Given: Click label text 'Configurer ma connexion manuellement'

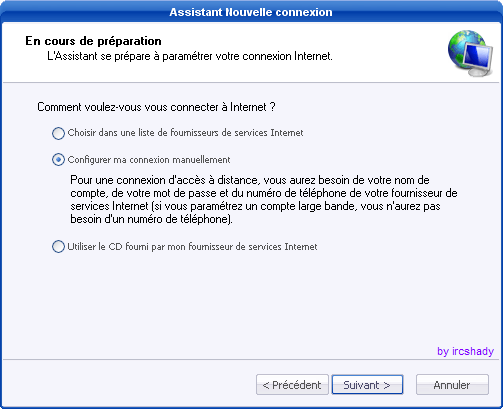Looking at the screenshot, I should (x=149, y=160).
